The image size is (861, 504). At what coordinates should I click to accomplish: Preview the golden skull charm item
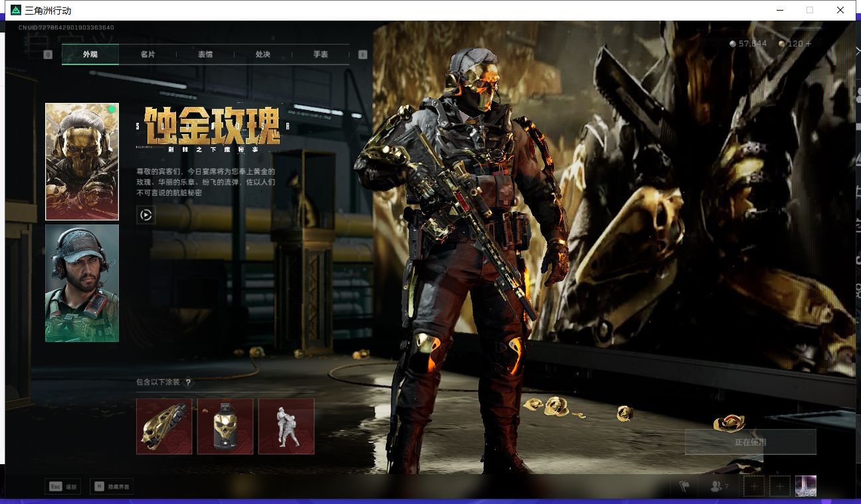(x=225, y=426)
